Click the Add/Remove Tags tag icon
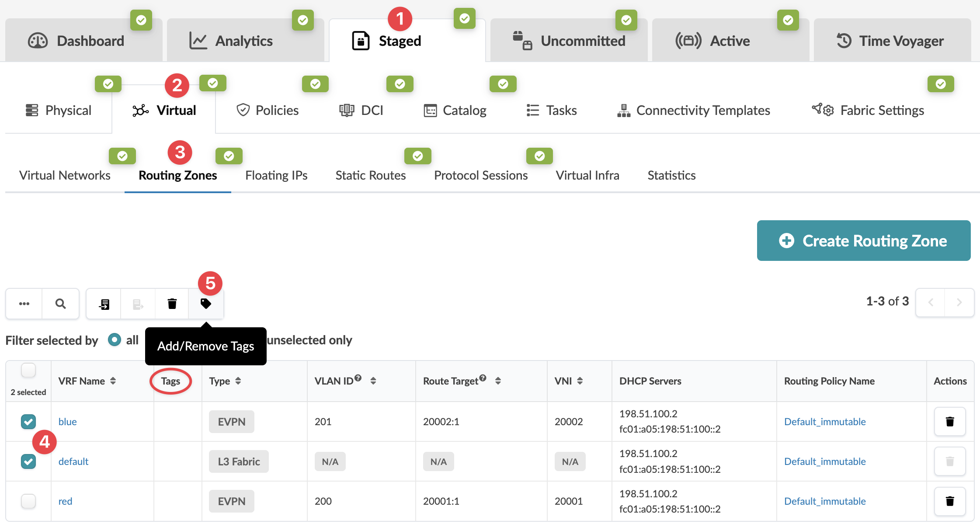 pyautogui.click(x=206, y=304)
